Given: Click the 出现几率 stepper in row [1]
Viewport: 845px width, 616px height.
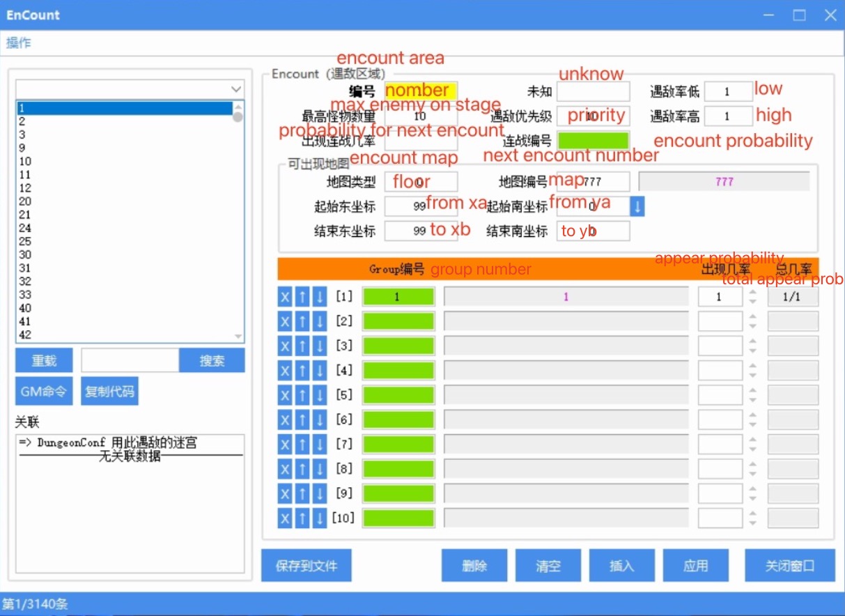Looking at the screenshot, I should click(752, 297).
